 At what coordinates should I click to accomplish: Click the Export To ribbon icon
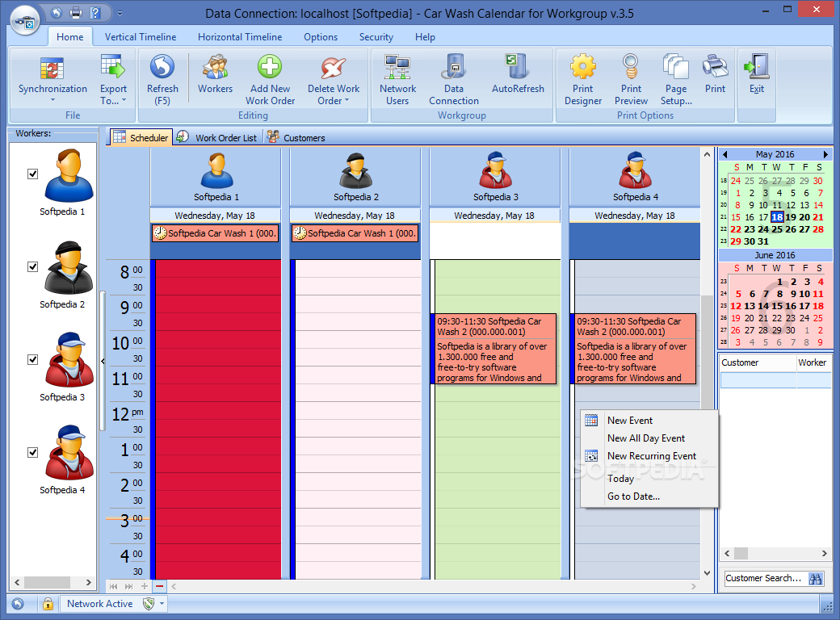point(112,66)
